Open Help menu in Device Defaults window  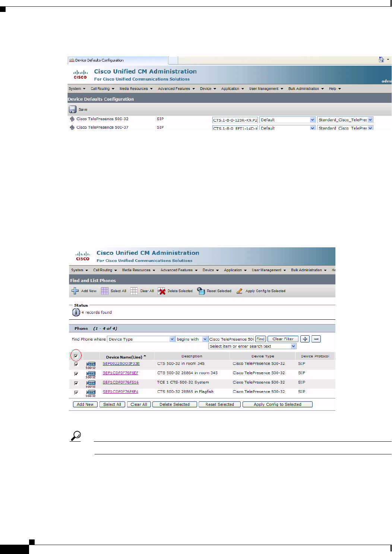[x=335, y=89]
